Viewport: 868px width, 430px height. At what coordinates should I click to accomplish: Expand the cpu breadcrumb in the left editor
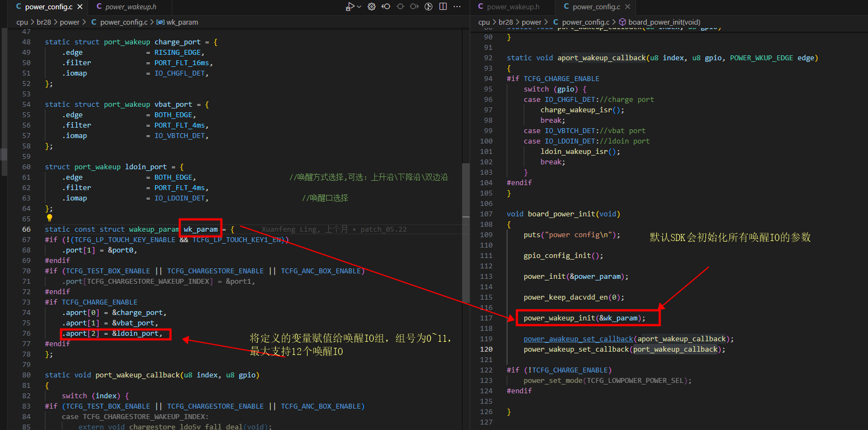(22, 22)
